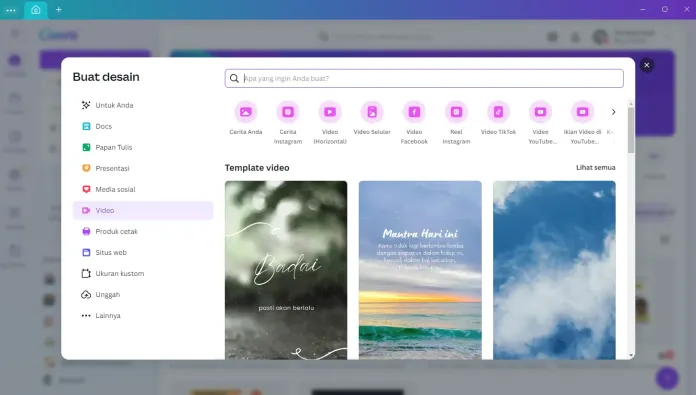This screenshot has height=395, width=696.
Task: Click the Canva logo in background window
Action: pos(59,35)
